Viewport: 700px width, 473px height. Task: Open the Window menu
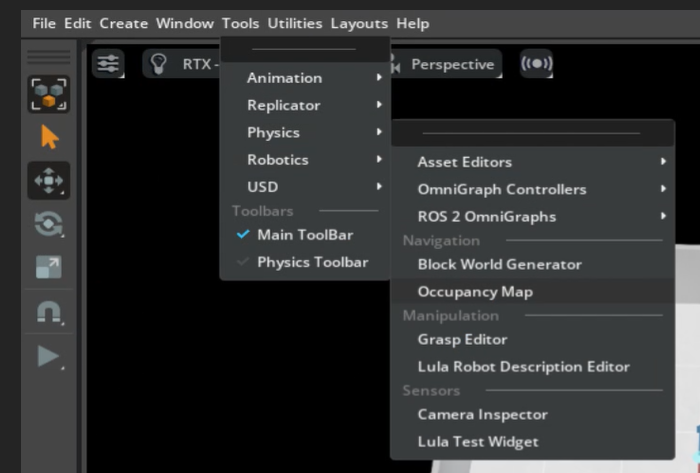tap(185, 23)
